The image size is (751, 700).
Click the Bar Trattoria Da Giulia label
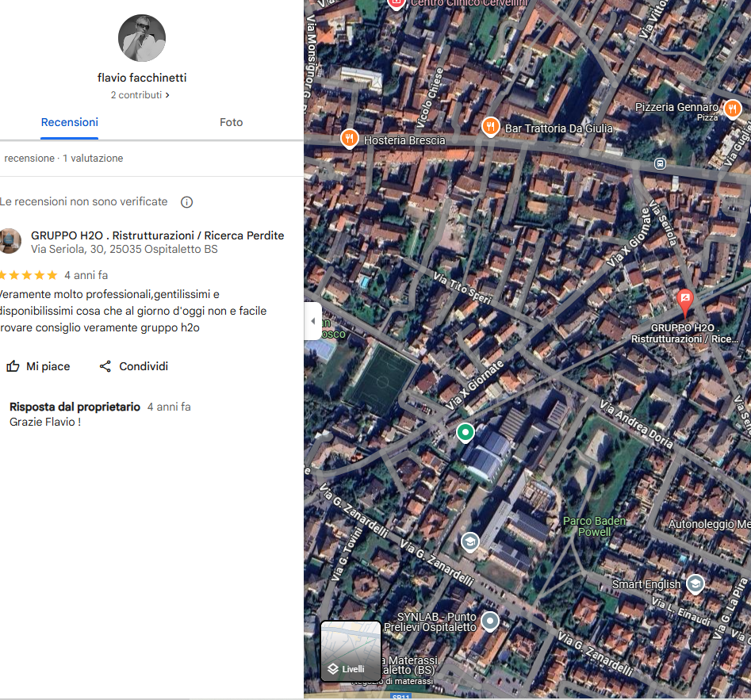click(559, 128)
